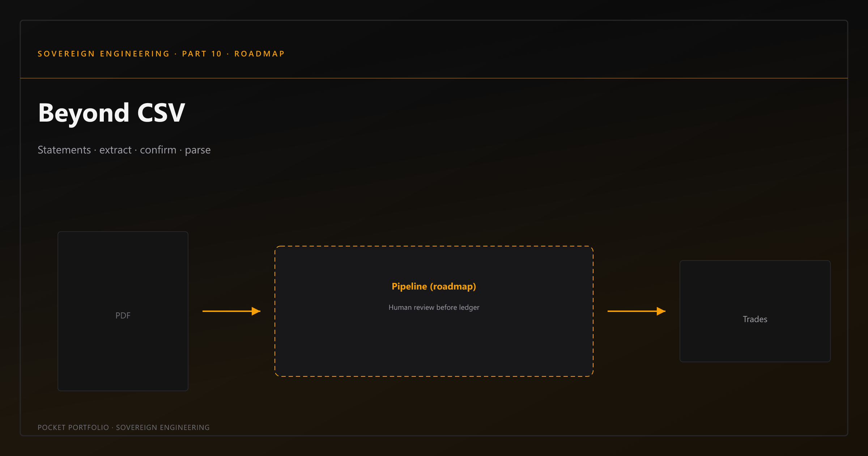Click 'Sovereign Engineering · Part 10 · Roadmap' header
This screenshot has height=456, width=868.
[x=161, y=54]
